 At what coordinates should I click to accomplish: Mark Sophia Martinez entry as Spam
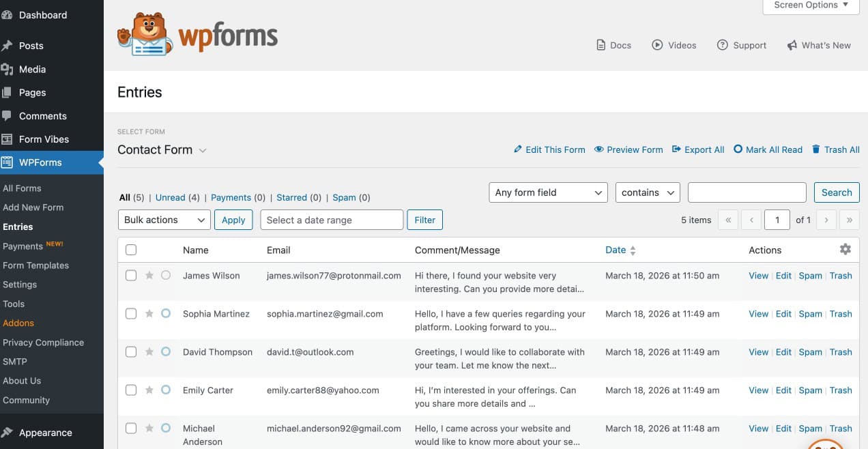(811, 314)
